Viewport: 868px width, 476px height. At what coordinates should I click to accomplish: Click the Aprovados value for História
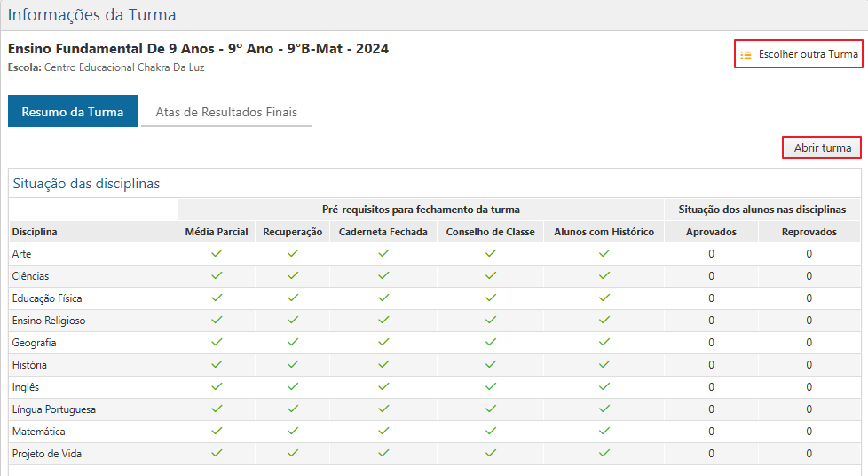pyautogui.click(x=711, y=365)
